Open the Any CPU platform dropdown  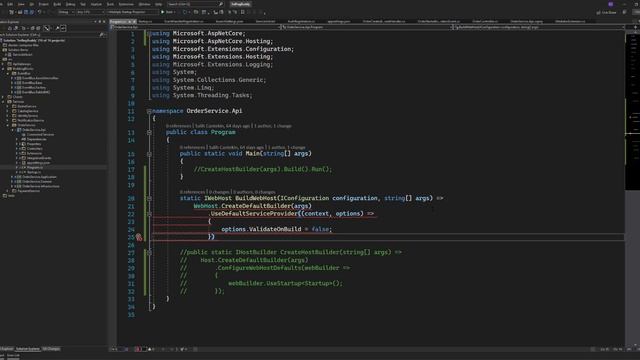click(x=90, y=12)
